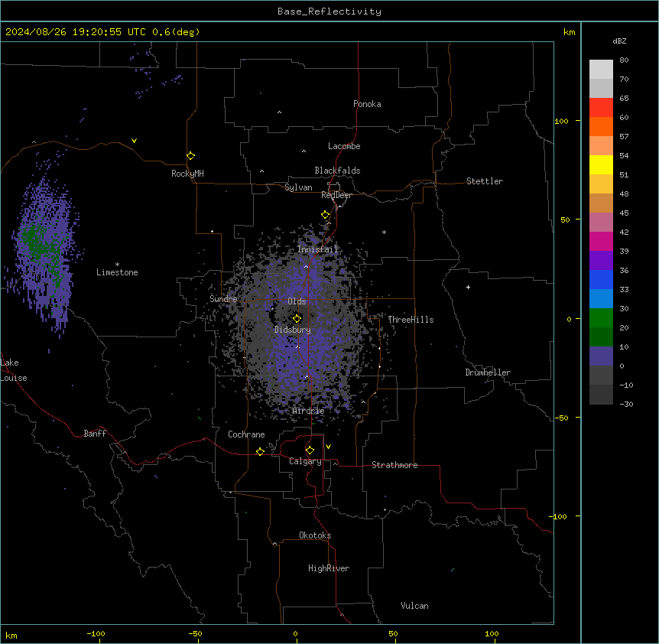Click the Didsbury city label
The image size is (659, 644).
point(293,330)
